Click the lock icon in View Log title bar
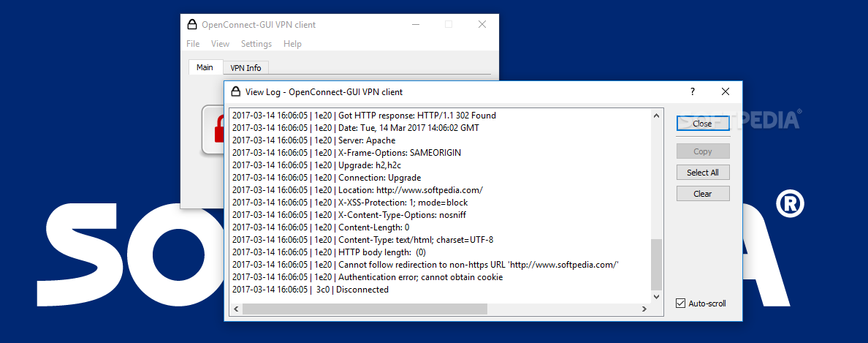 tap(236, 91)
